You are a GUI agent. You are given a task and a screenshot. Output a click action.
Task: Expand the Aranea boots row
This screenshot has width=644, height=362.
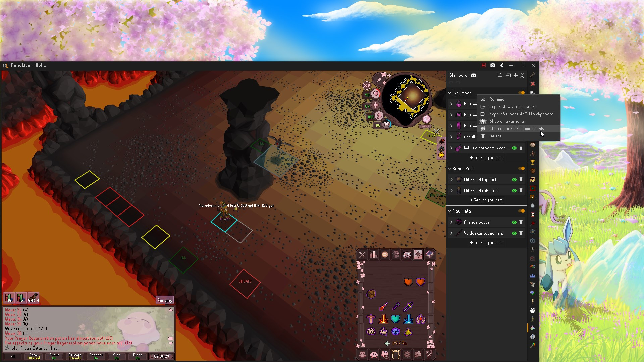(x=451, y=222)
